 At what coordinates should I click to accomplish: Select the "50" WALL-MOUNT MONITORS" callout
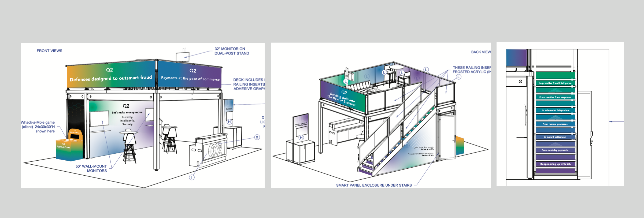tap(91, 168)
